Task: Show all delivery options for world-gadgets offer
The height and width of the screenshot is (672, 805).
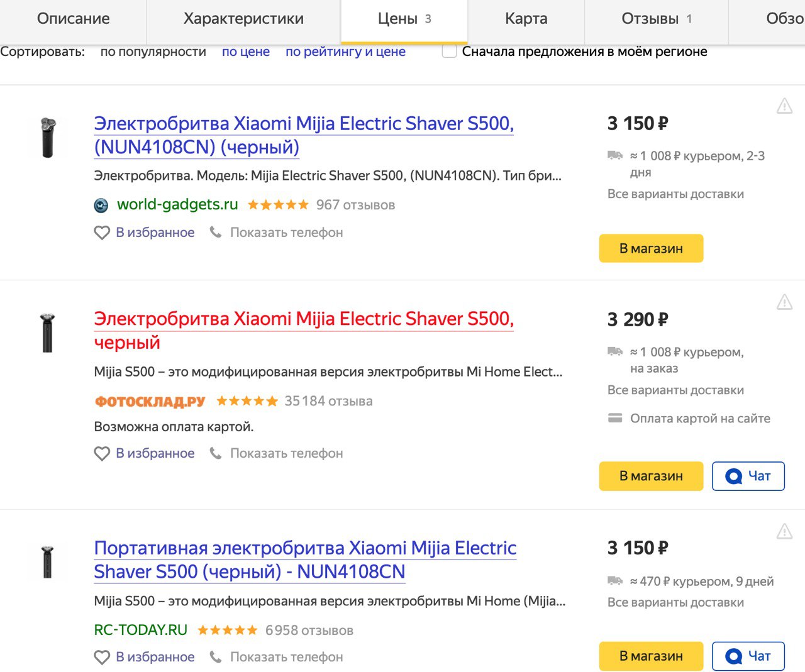Action: point(675,194)
